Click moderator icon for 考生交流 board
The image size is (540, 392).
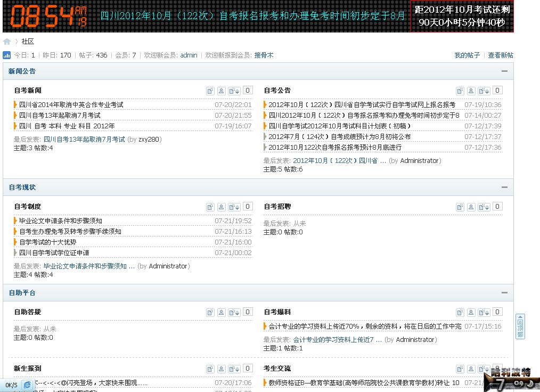[x=471, y=369]
